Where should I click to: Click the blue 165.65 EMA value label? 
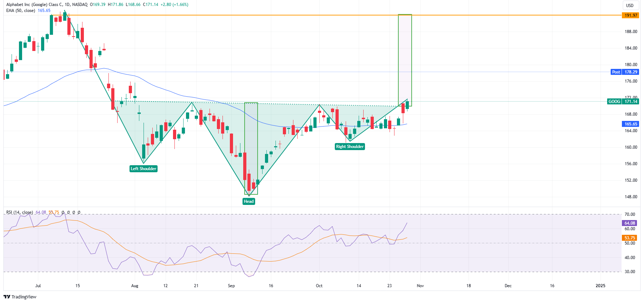pyautogui.click(x=631, y=124)
